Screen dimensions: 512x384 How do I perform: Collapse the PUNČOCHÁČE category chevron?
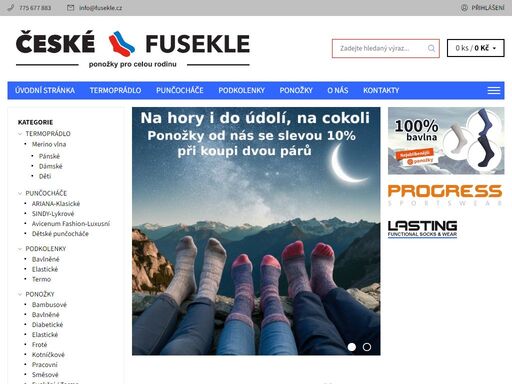(x=20, y=193)
